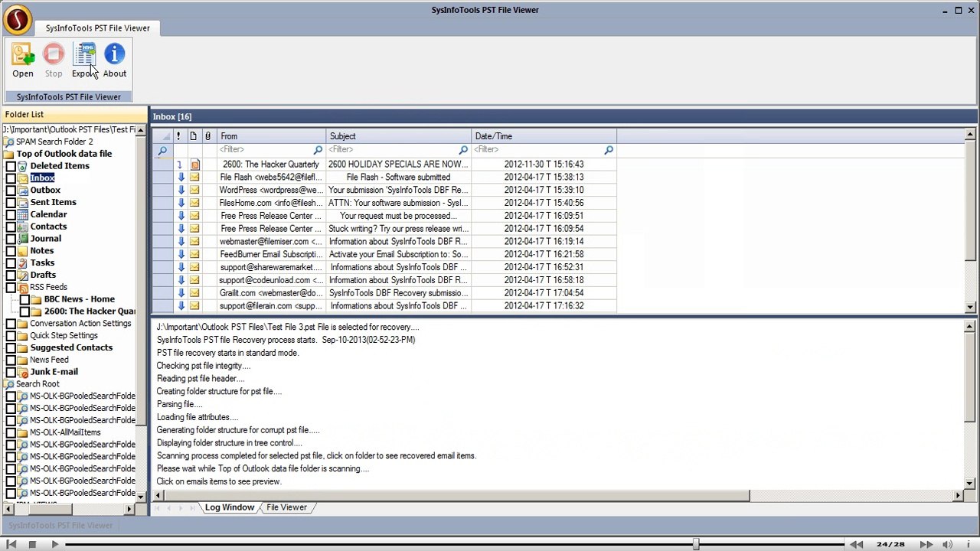Check the Drafts folder checkbox
This screenshot has width=980, height=551.
pyautogui.click(x=11, y=275)
